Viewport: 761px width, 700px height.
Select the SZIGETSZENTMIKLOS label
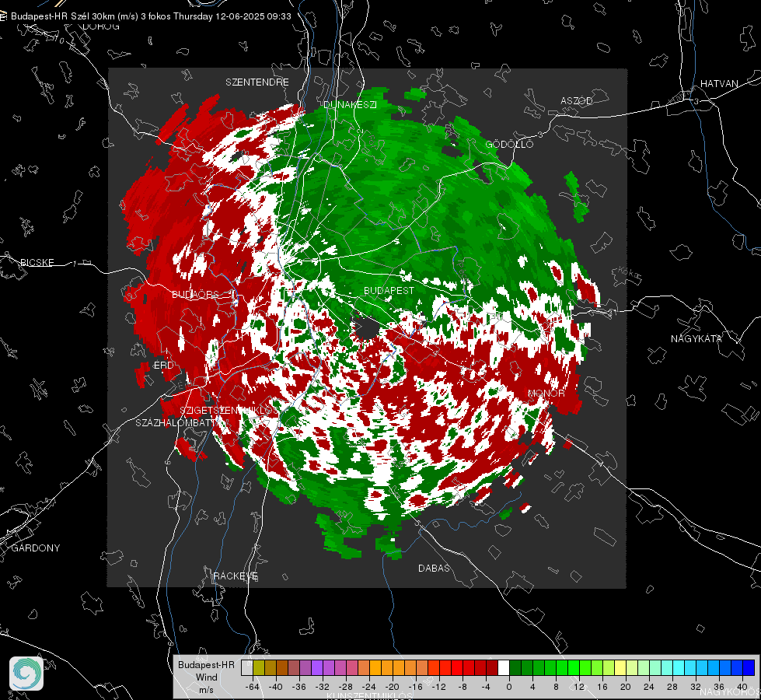pyautogui.click(x=229, y=411)
